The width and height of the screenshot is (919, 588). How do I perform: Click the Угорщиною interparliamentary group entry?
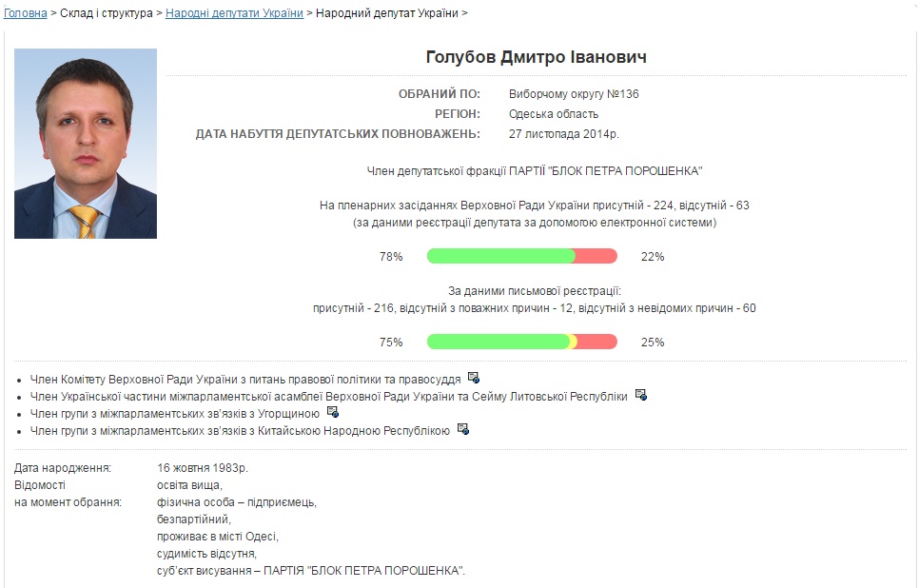point(175,413)
